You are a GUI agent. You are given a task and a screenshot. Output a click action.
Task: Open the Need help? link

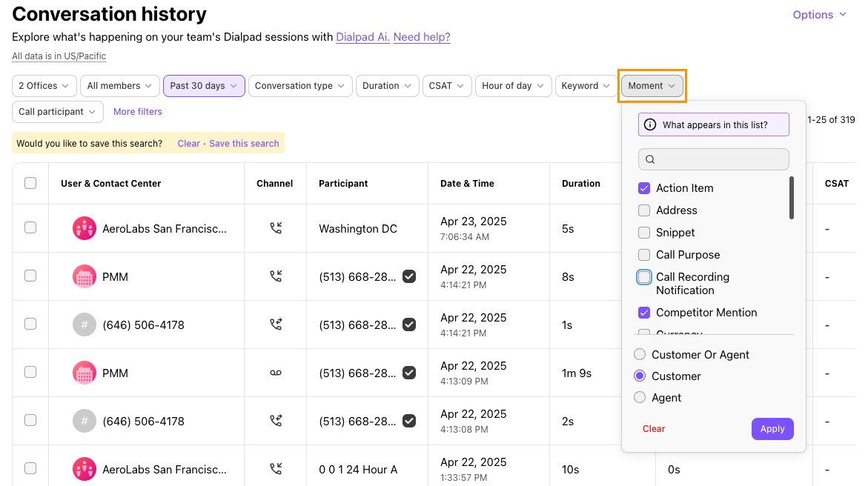(422, 37)
